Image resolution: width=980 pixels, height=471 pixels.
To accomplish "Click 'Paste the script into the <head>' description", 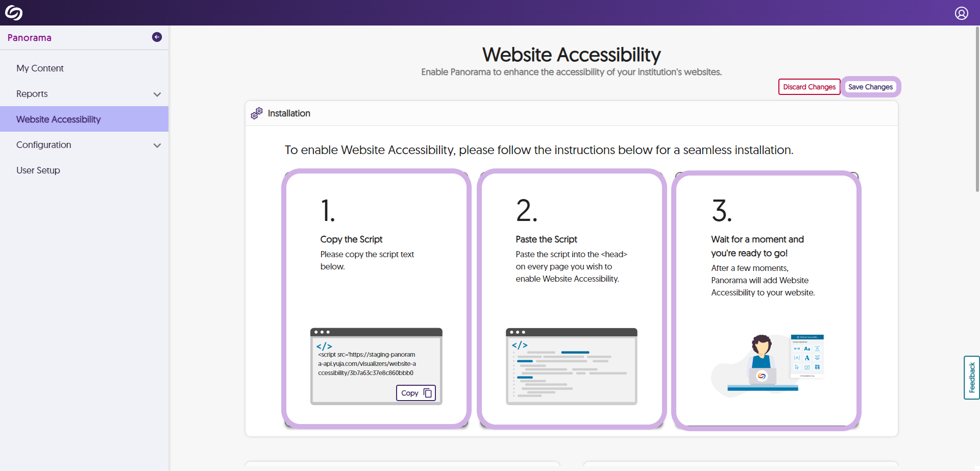I will [x=571, y=266].
